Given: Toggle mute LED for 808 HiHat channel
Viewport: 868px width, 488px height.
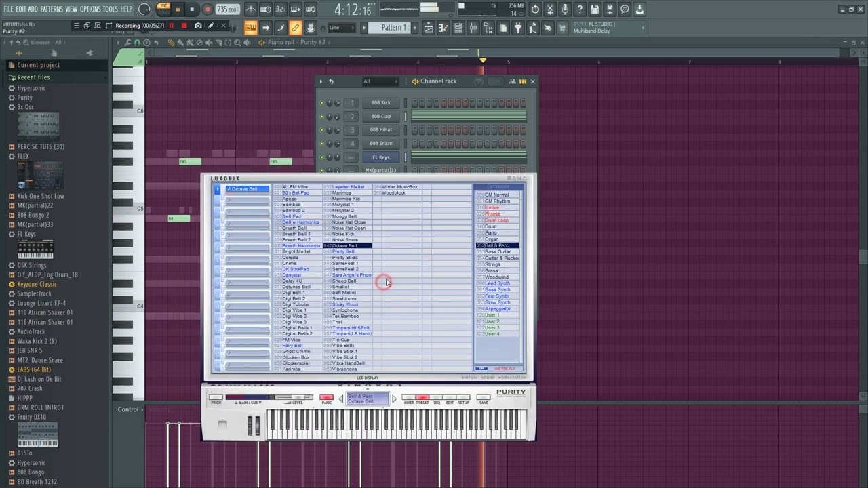Looking at the screenshot, I should click(x=321, y=130).
